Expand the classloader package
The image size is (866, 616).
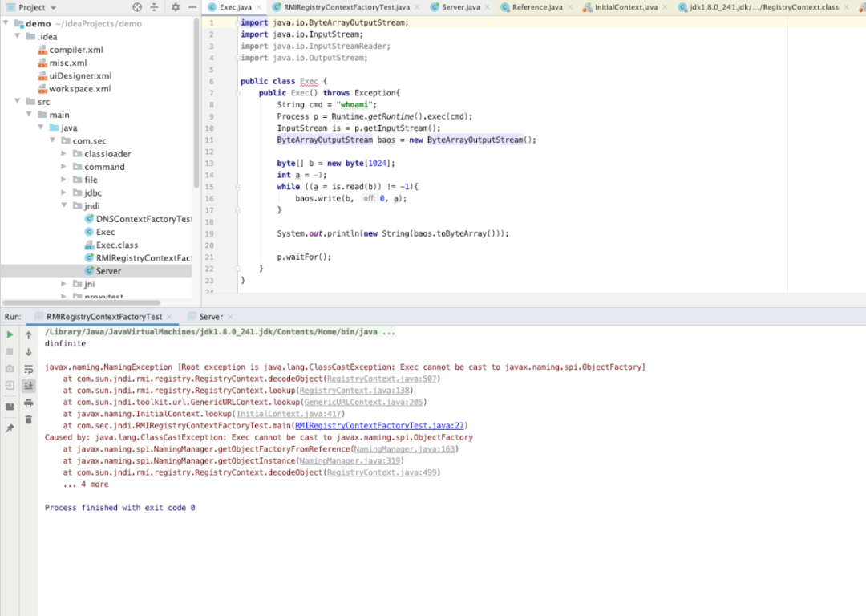click(x=64, y=153)
